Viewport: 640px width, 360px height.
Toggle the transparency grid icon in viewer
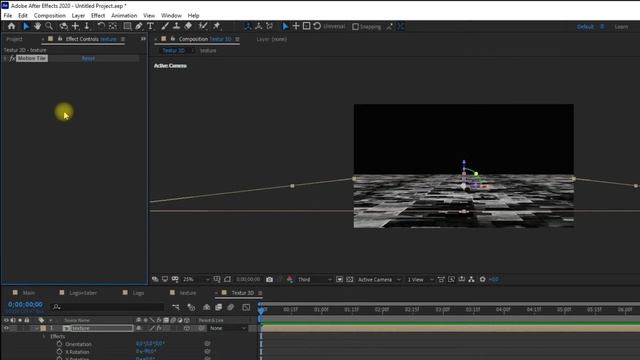coord(350,280)
